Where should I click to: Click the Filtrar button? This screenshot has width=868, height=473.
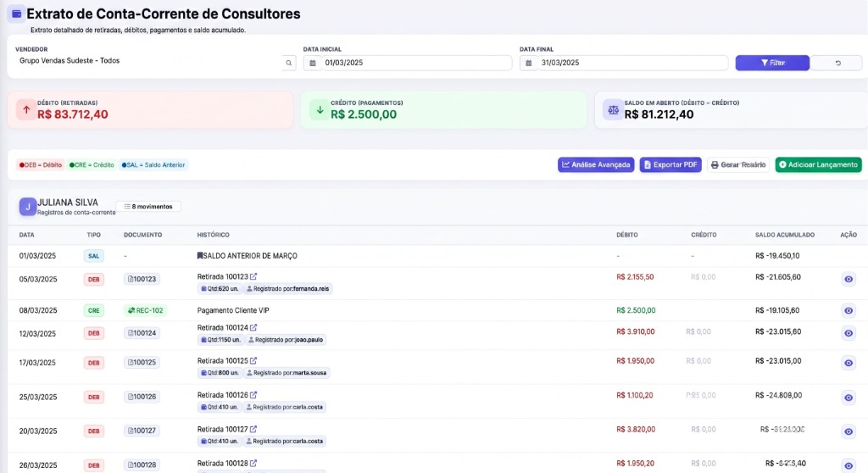772,63
